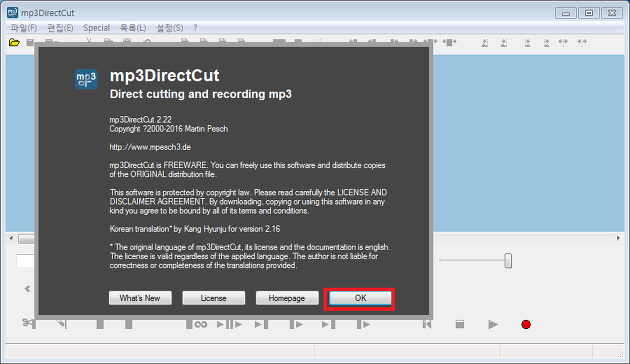Click the Save disk icon beside Open
The image size is (630, 364).
tap(30, 42)
